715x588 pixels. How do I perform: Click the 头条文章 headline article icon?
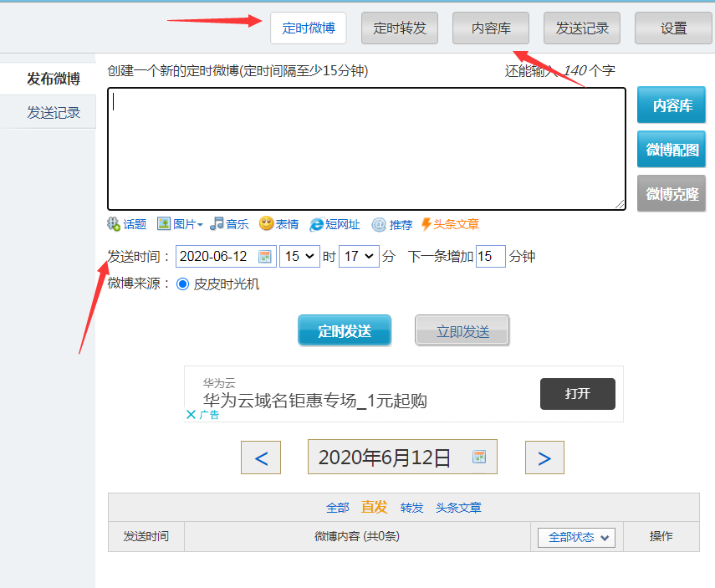pyautogui.click(x=426, y=224)
